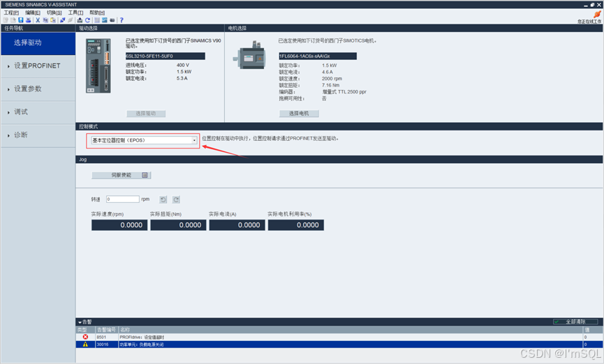Click the drive line voltage 400 V value
Viewport: 604px width, 364px height.
point(182,65)
